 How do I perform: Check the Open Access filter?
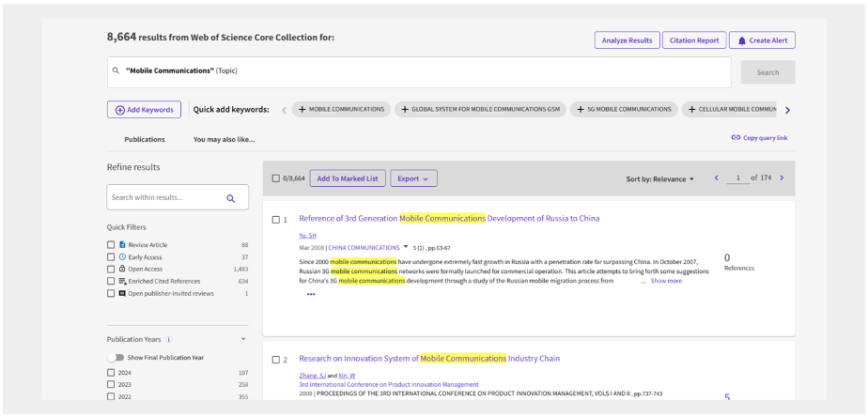111,270
